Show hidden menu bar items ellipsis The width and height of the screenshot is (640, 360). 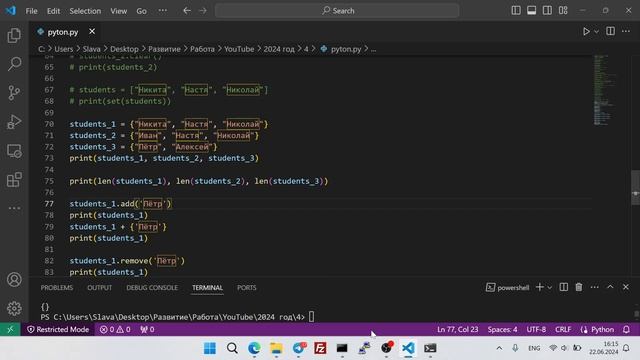(162, 11)
